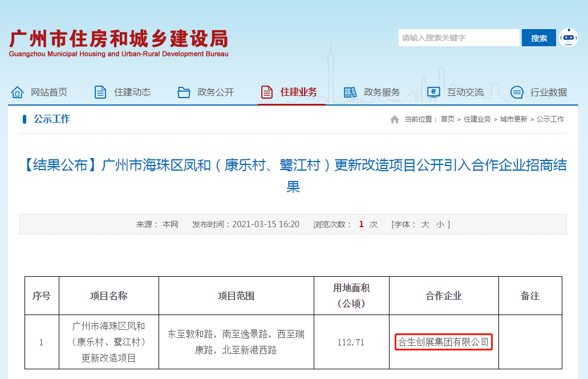
Task: Click the binders icon beside 政务服务
Action: pyautogui.click(x=350, y=92)
